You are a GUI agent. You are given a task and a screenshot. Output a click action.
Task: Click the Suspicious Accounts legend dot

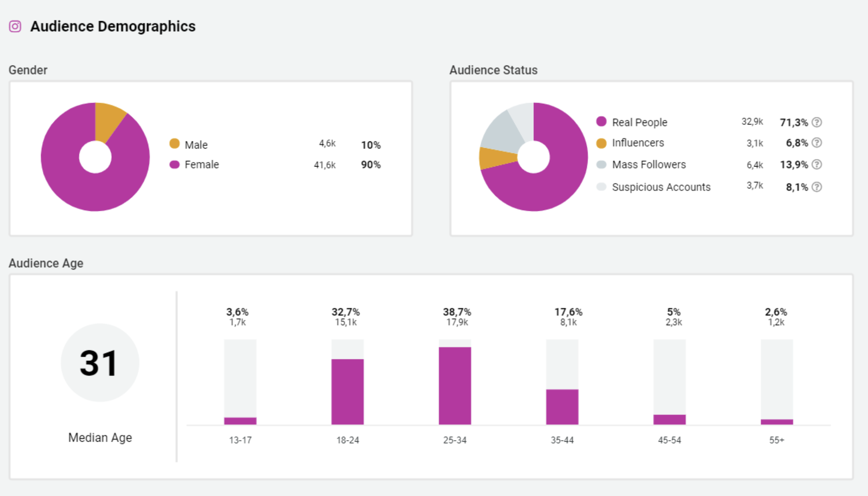coord(601,186)
